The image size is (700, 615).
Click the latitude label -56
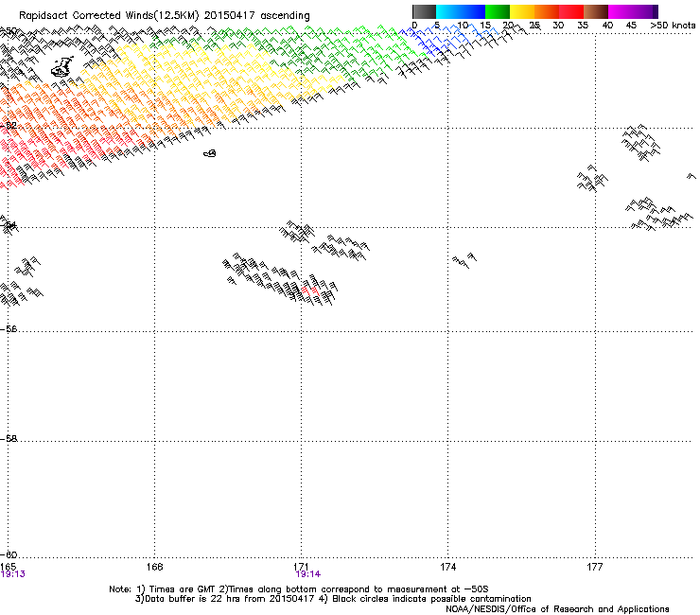[9, 328]
